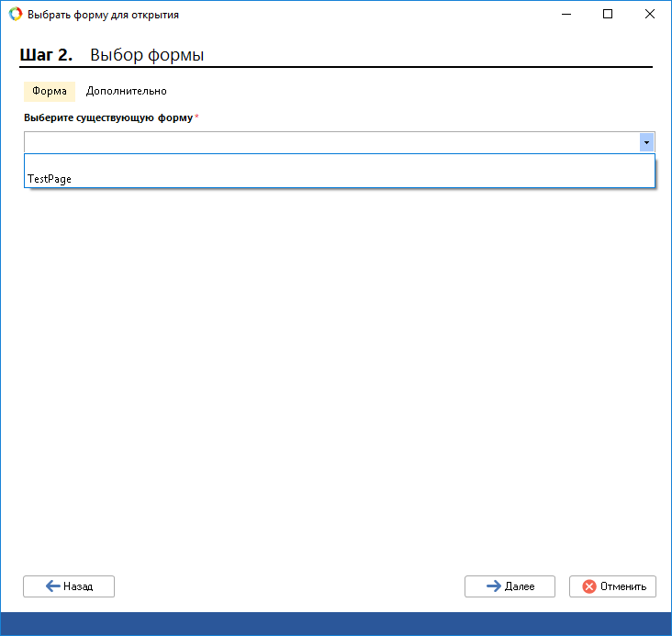The height and width of the screenshot is (636, 672).
Task: Collapse the form list via dropdown arrow
Action: pos(646,142)
